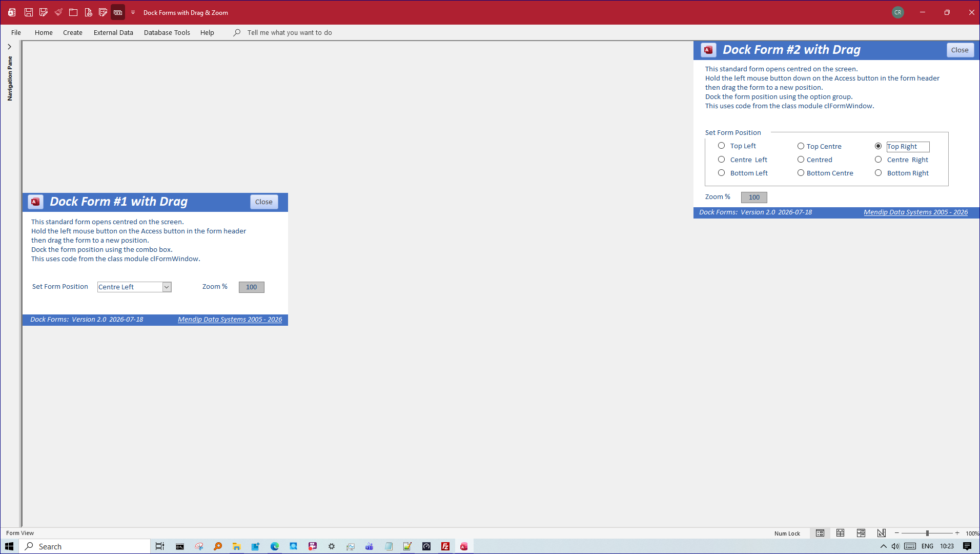
Task: Open the File menu
Action: [x=16, y=32]
